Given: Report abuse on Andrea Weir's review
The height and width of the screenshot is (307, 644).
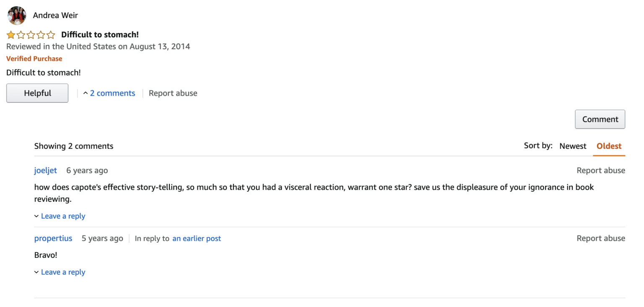Looking at the screenshot, I should 173,93.
